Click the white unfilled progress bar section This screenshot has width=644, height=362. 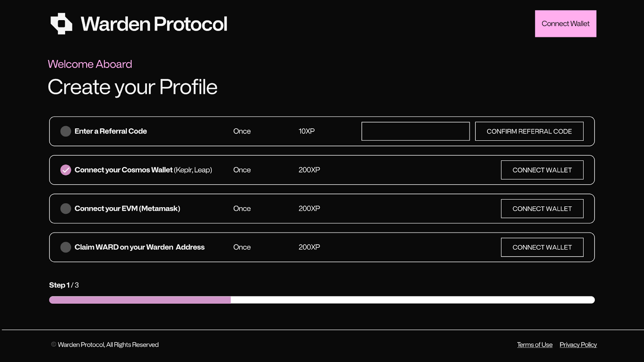click(x=413, y=300)
